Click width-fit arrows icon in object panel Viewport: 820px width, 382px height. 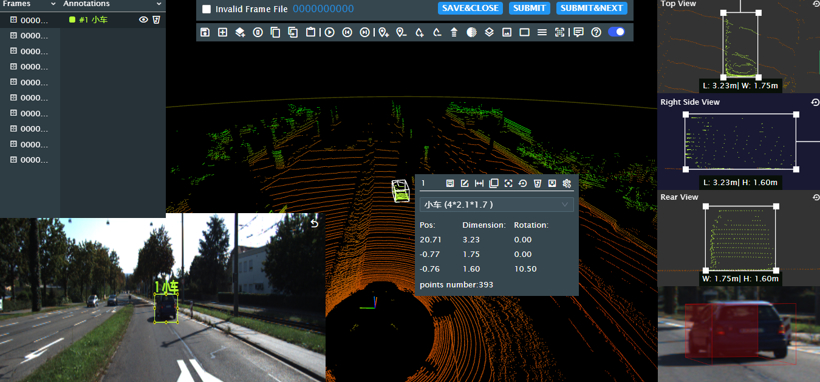479,183
